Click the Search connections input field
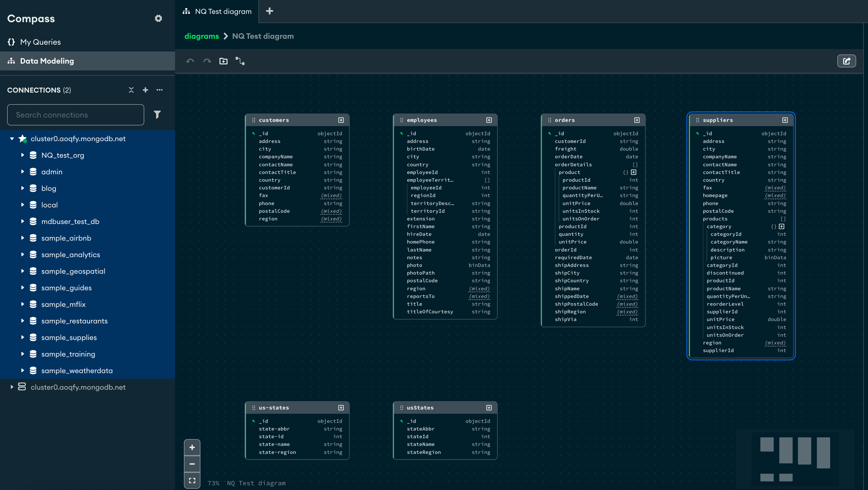 75,115
